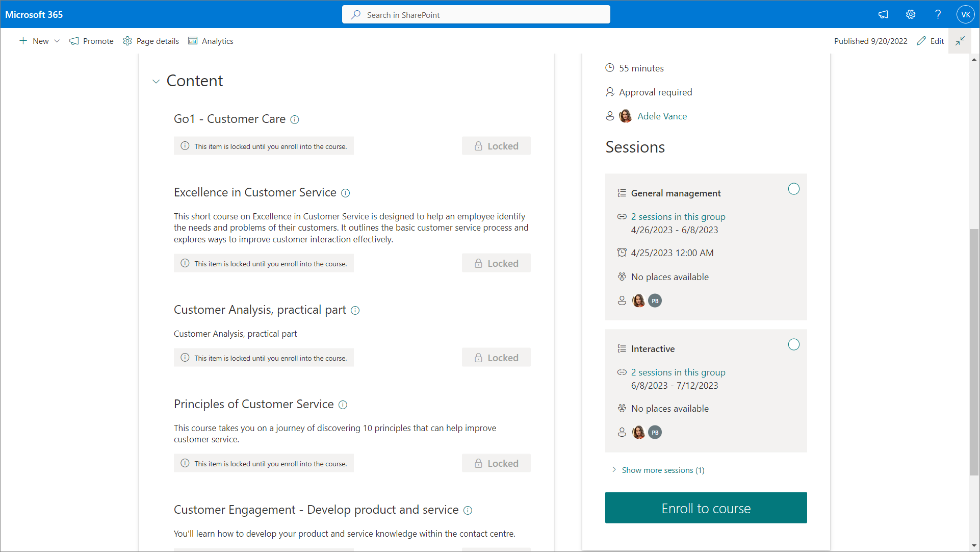The image size is (980, 552).
Task: Open the settings gear in header
Action: pyautogui.click(x=911, y=14)
